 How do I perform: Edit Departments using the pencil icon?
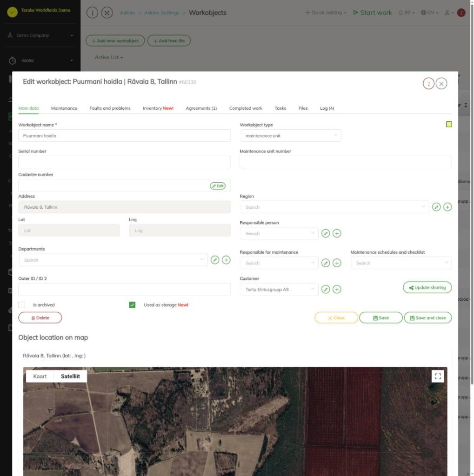(x=215, y=260)
